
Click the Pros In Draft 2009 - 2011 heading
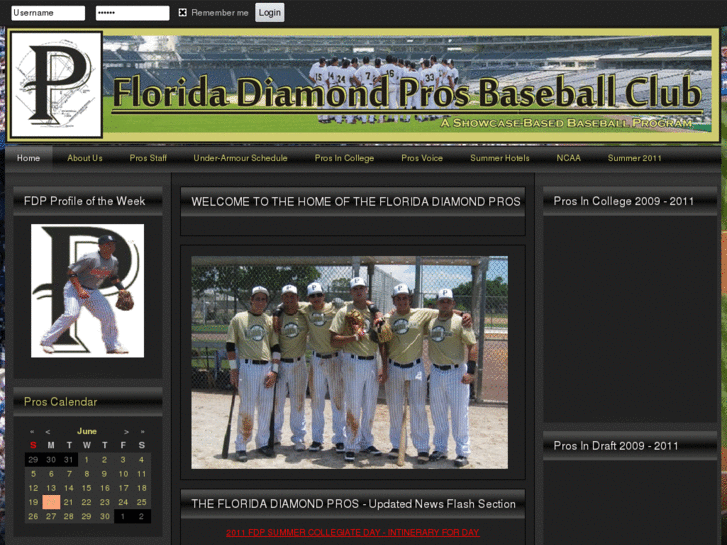tap(616, 446)
